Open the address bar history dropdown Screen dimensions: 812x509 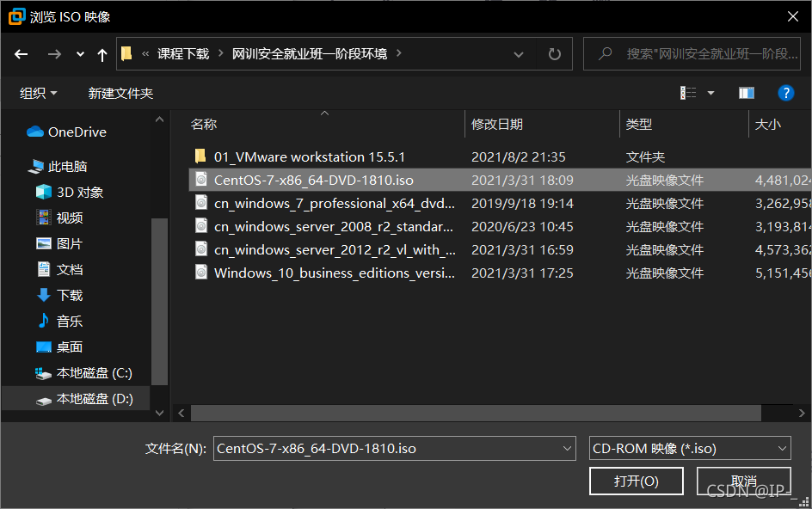(519, 54)
